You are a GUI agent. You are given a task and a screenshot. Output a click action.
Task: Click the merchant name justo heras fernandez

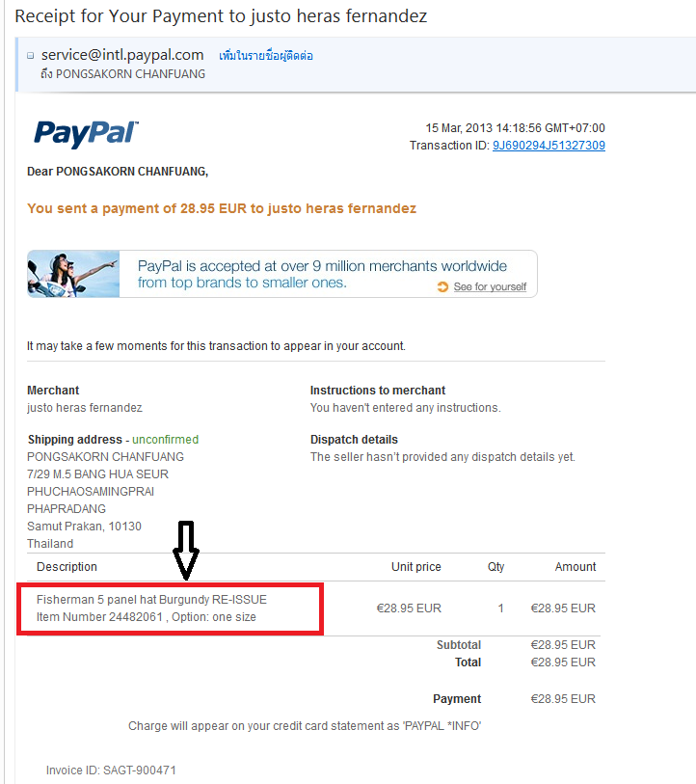[85, 408]
